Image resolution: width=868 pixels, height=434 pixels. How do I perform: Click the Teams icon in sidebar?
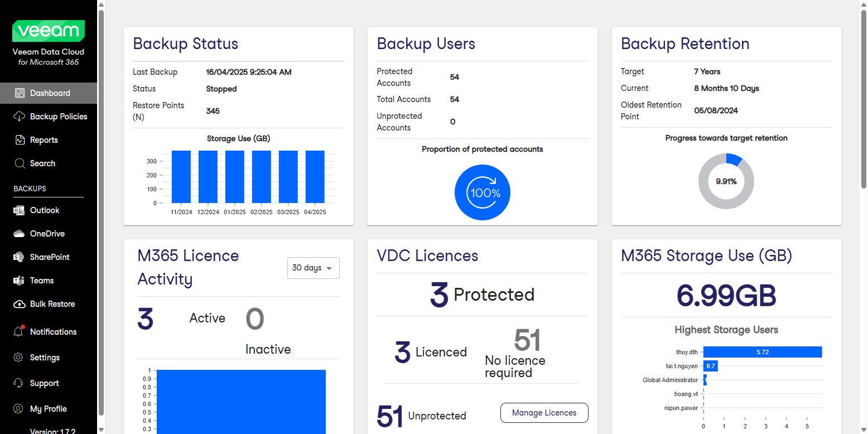[20, 281]
